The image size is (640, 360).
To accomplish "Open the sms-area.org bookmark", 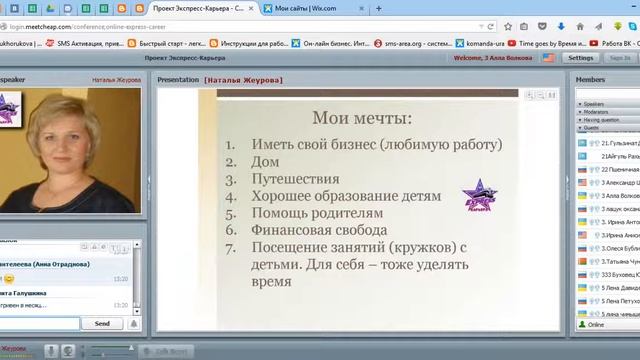I will pos(413,43).
